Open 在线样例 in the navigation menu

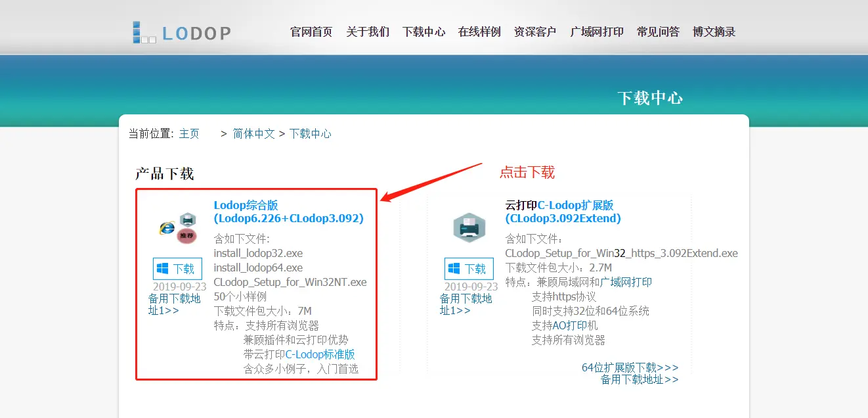479,32
